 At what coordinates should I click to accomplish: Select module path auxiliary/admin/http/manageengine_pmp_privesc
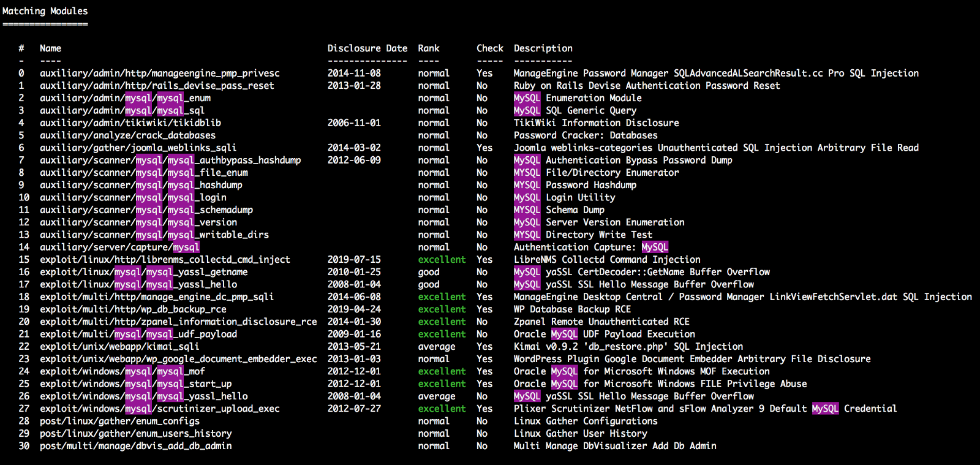160,74
